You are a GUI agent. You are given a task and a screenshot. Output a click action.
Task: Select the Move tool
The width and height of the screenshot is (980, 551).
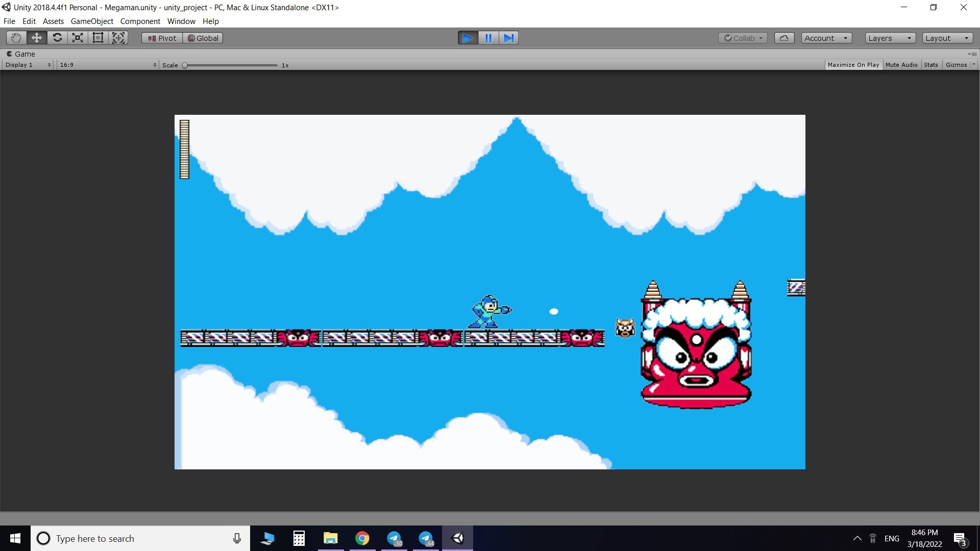point(37,38)
